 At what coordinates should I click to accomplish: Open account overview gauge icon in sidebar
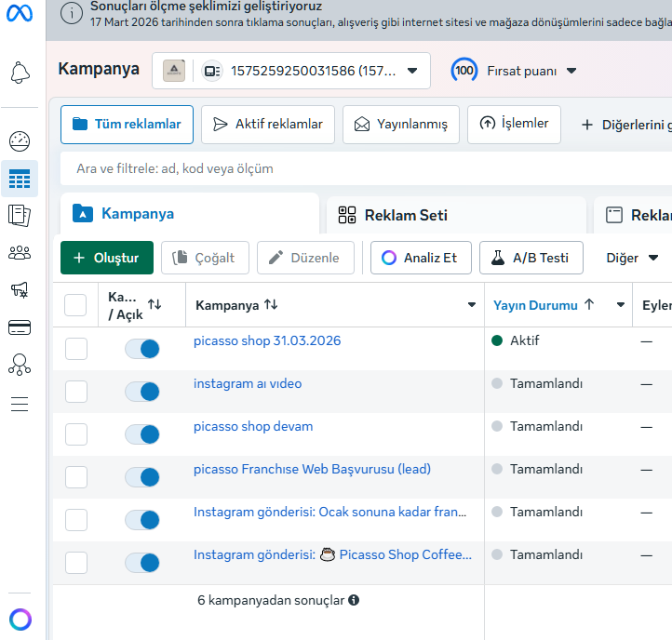tap(20, 141)
